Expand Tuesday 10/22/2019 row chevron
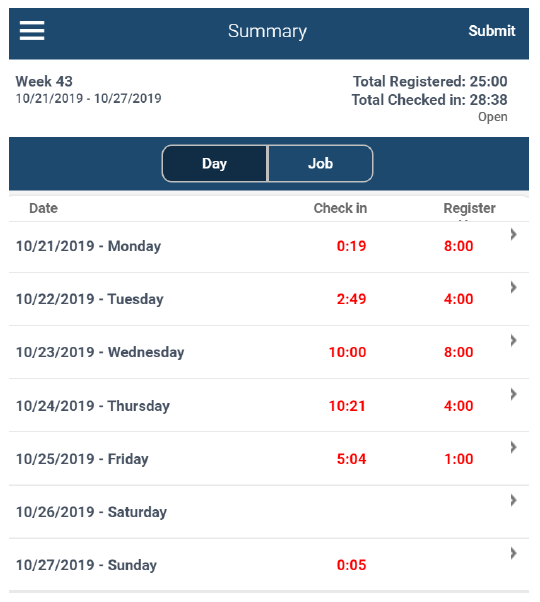The height and width of the screenshot is (602, 540). pos(514,287)
